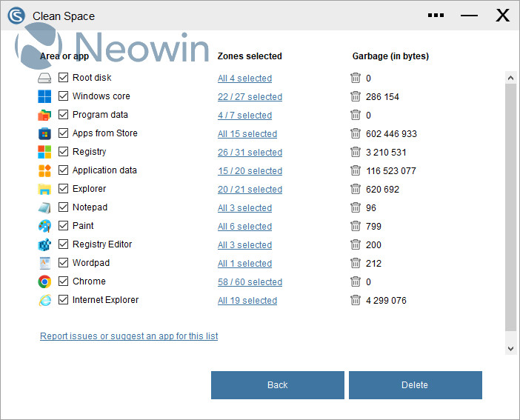Open Report issues or suggest an app link
Image resolution: width=520 pixels, height=420 pixels.
(x=129, y=336)
